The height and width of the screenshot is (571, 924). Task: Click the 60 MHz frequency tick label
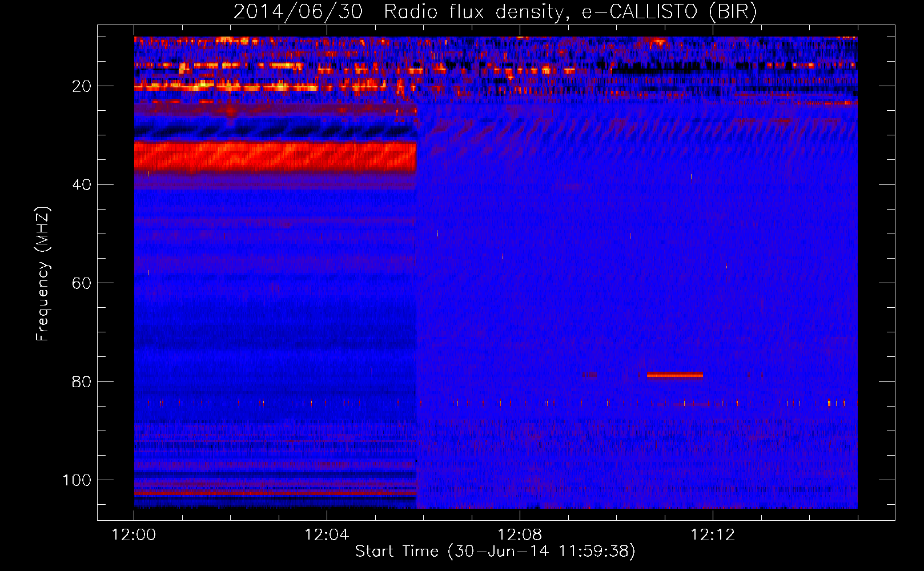tap(82, 283)
